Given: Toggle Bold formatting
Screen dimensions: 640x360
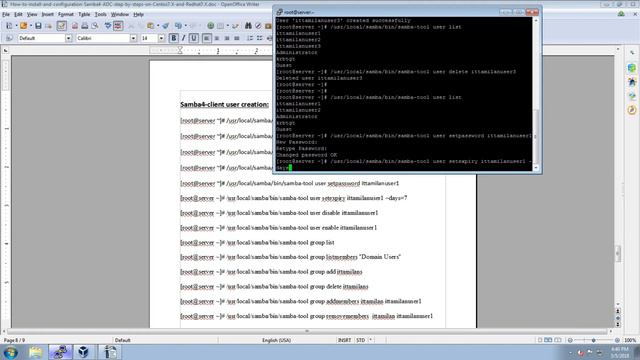Looking at the screenshot, I should [x=173, y=38].
